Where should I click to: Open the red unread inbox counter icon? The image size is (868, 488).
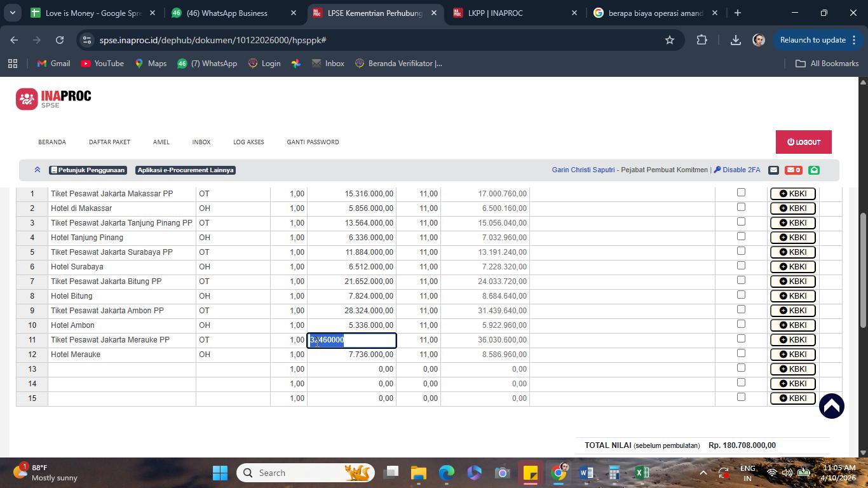[793, 170]
